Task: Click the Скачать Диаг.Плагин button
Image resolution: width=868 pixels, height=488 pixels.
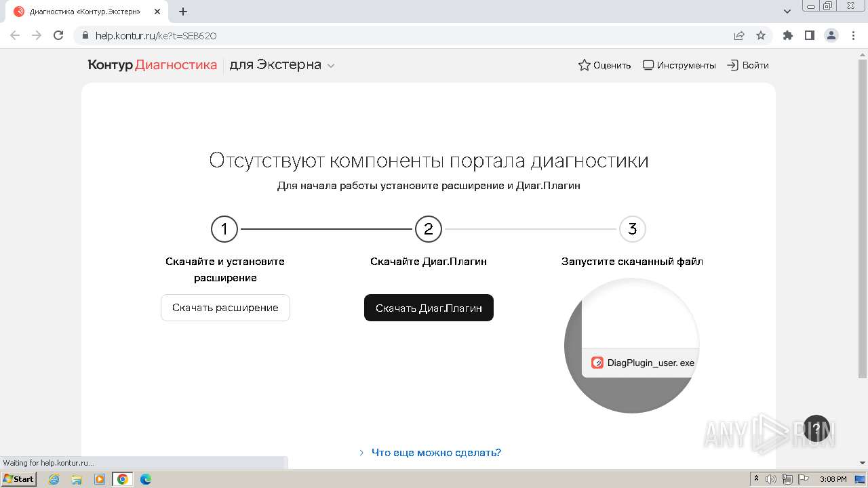Action: pyautogui.click(x=429, y=308)
